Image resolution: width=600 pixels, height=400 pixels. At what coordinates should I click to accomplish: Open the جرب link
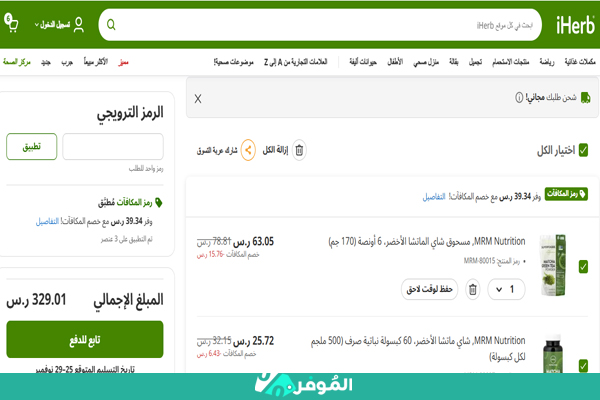[67, 62]
